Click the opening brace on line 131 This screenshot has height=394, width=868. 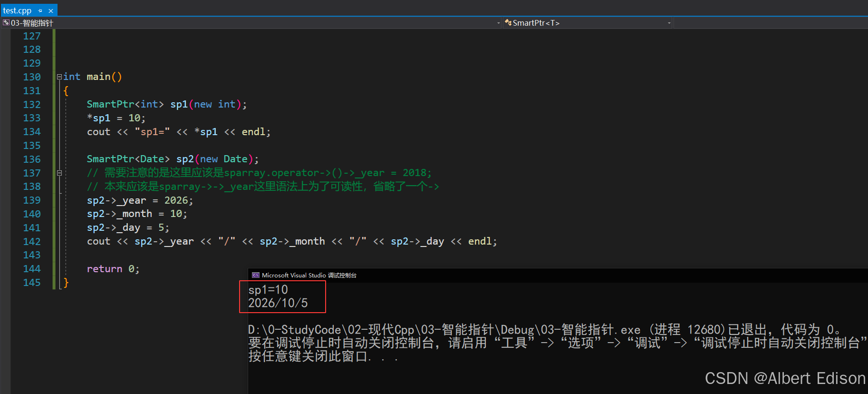(x=66, y=90)
